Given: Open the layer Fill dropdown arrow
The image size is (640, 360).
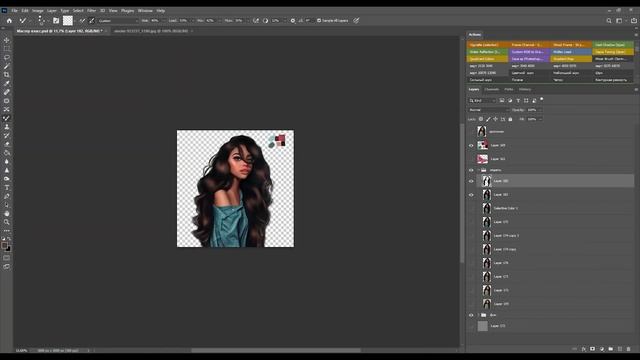Looking at the screenshot, I should 540,119.
